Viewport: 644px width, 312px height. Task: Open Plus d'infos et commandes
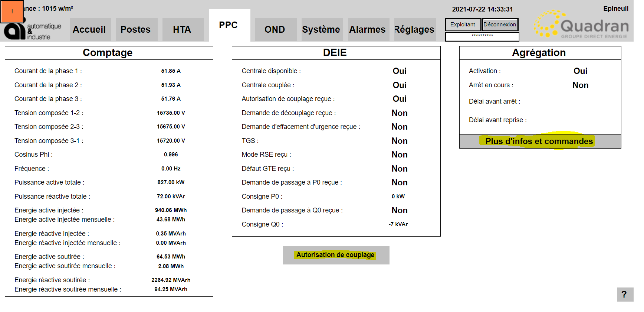[x=540, y=142]
